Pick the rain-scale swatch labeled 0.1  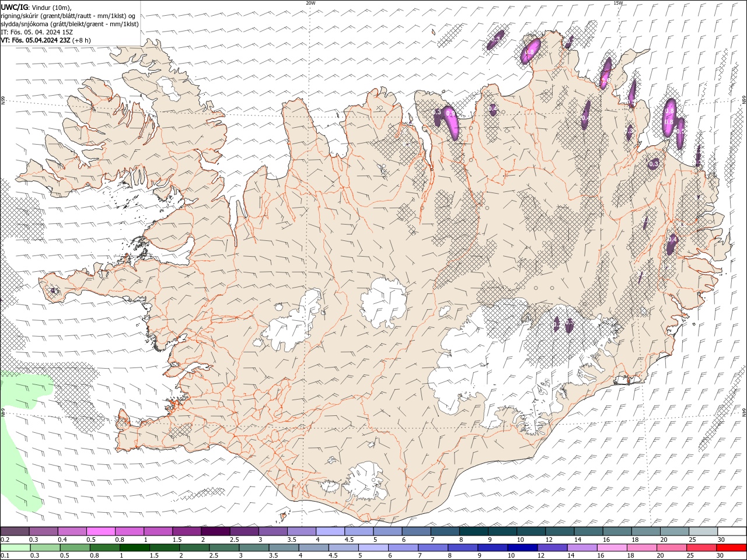[16, 548]
